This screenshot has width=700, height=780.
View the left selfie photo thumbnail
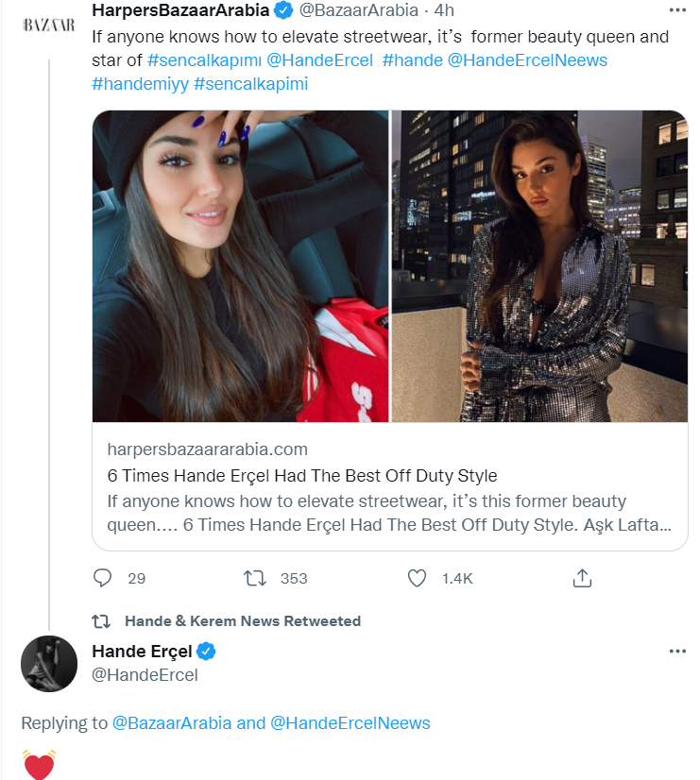coord(240,265)
